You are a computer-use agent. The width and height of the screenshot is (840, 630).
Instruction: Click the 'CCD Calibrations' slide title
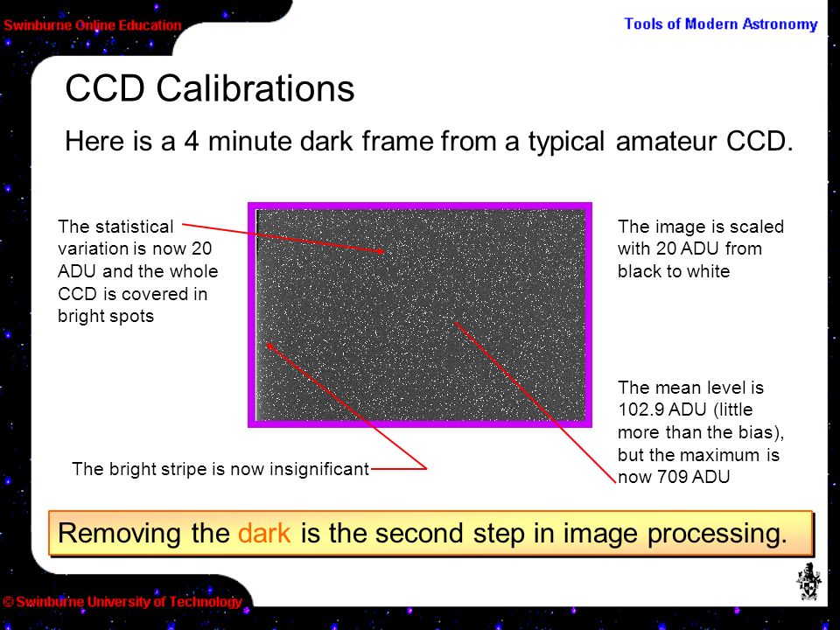(209, 87)
